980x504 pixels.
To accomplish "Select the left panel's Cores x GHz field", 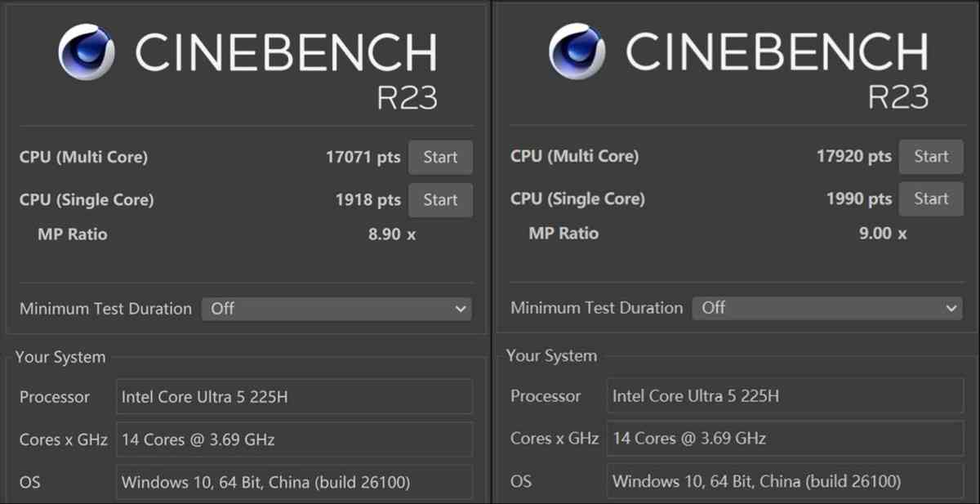I will (x=294, y=439).
